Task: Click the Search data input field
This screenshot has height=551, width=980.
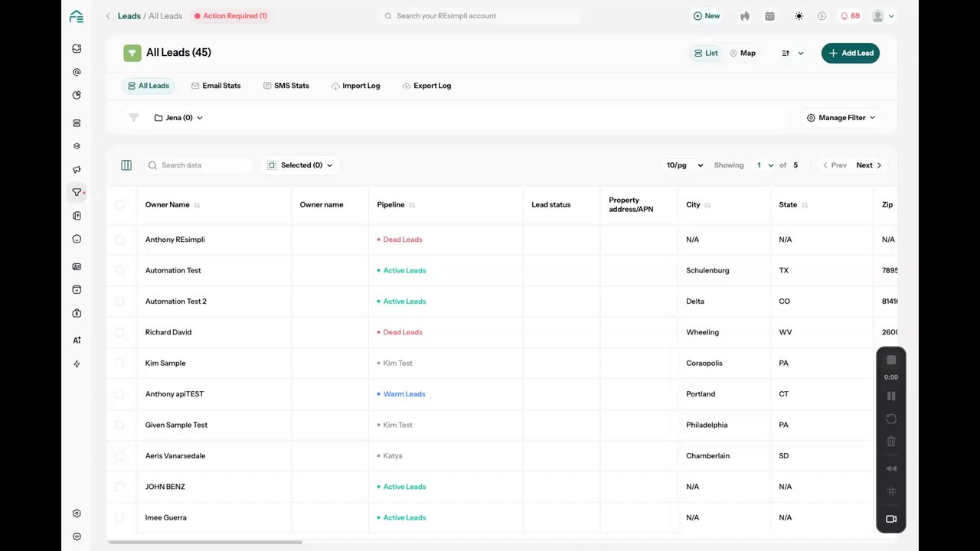Action: tap(199, 165)
